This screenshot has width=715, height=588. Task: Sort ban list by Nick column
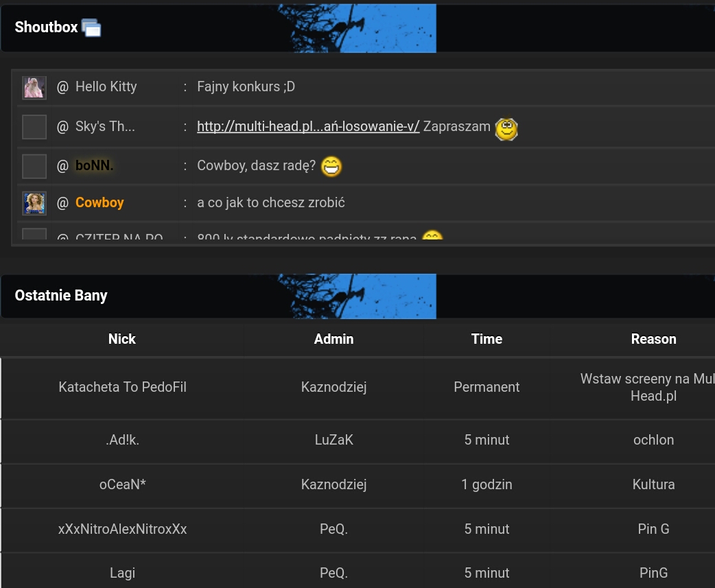coord(122,339)
